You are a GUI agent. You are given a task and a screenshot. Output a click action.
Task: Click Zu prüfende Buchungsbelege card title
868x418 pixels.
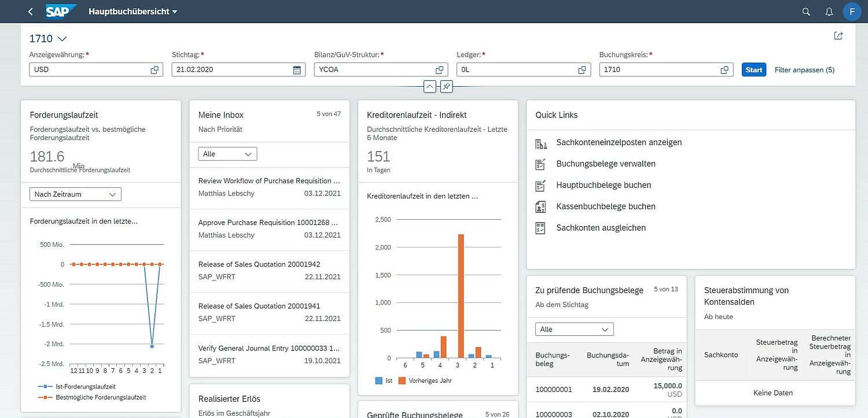click(x=589, y=290)
